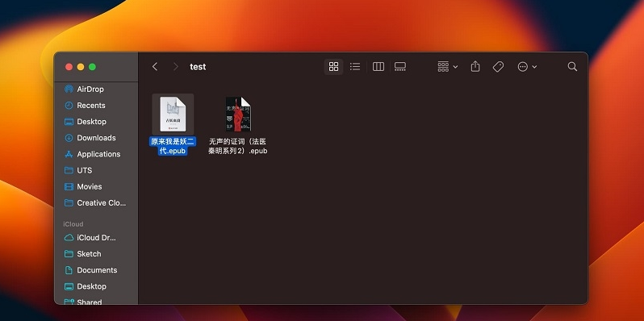Click the iCloud section header

click(x=73, y=224)
